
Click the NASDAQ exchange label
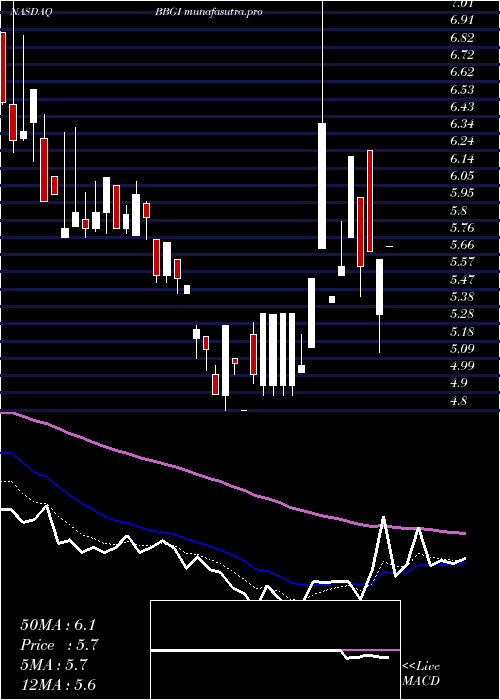32,12
